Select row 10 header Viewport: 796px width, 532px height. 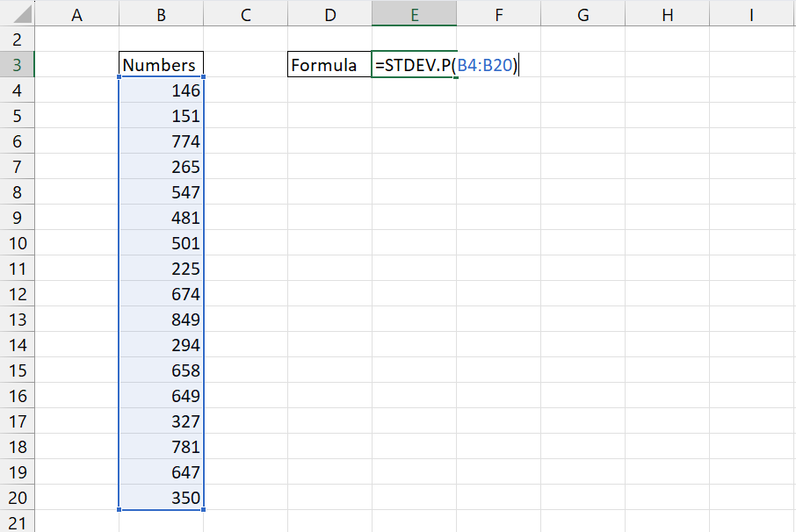(x=17, y=243)
